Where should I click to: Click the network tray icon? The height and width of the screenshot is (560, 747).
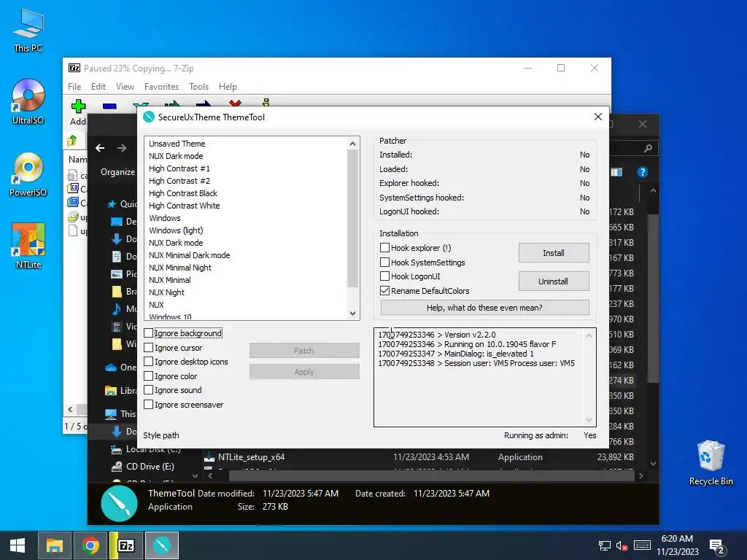(x=604, y=545)
